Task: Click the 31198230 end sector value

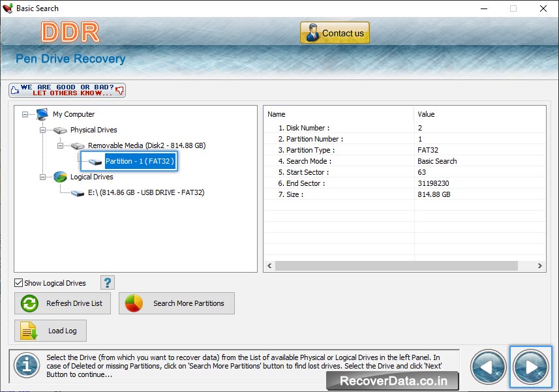Action: click(x=433, y=183)
